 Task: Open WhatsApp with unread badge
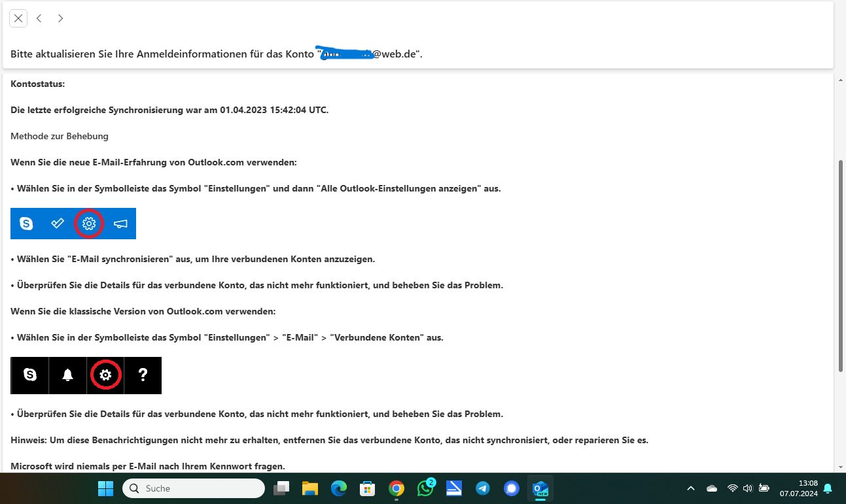(x=425, y=488)
